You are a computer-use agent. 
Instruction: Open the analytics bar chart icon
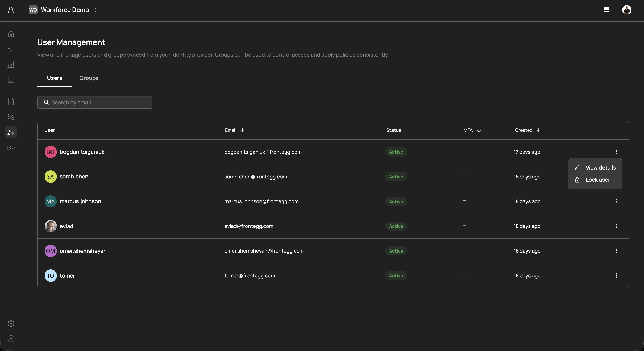11,65
